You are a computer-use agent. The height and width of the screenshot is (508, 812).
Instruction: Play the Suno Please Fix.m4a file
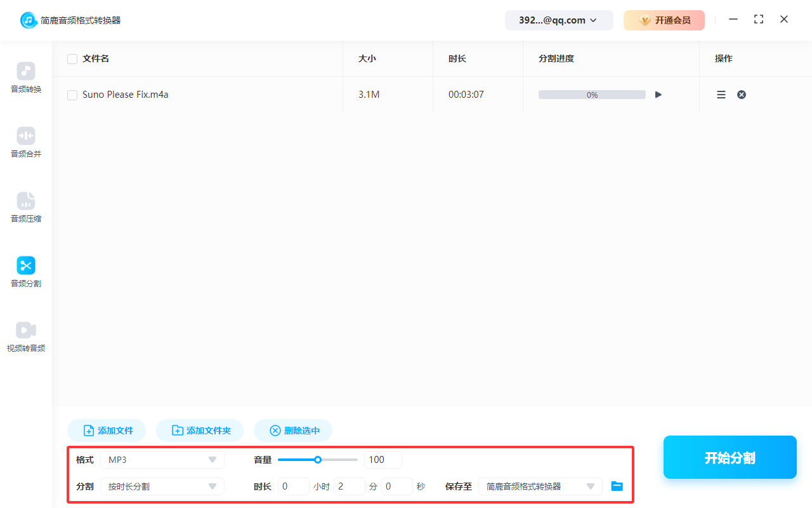pyautogui.click(x=658, y=95)
